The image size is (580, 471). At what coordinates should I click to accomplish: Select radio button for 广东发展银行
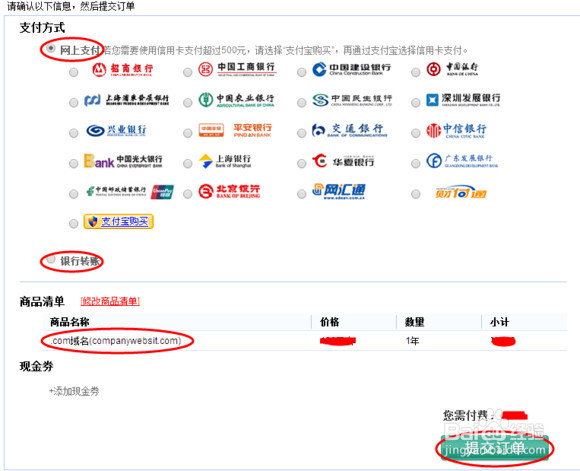pos(415,163)
